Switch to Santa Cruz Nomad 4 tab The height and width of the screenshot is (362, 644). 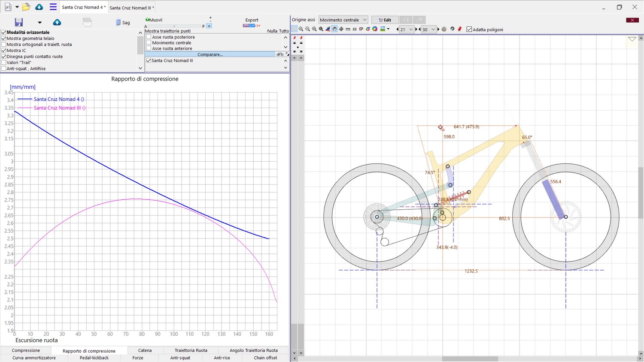tap(83, 7)
